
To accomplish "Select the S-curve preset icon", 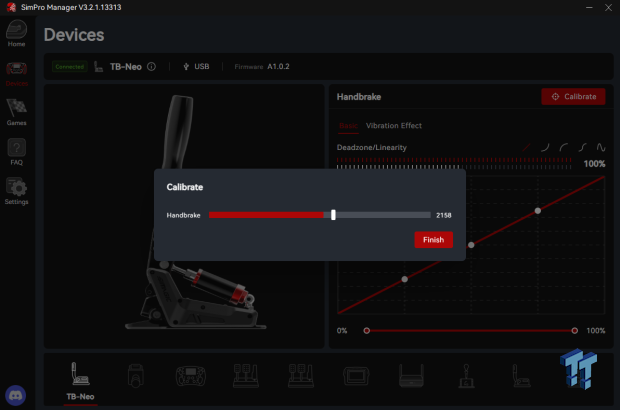I will (582, 147).
